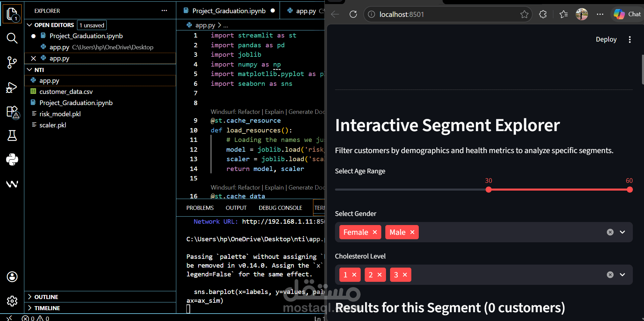
Task: Remove the Female gender tag
Action: (x=375, y=232)
